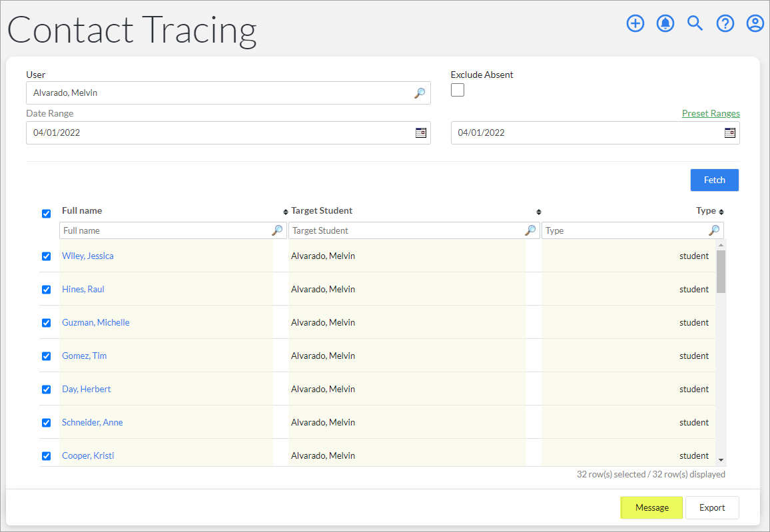Open Day, Herbert profile link

tap(87, 389)
